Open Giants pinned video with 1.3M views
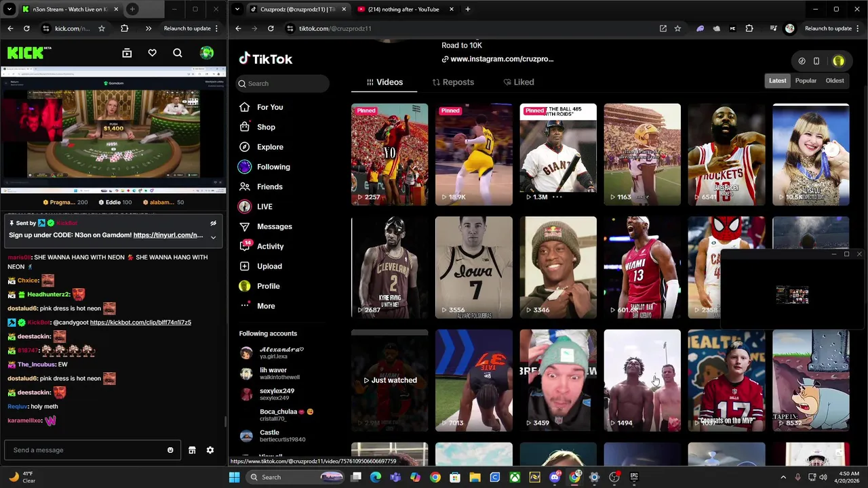 click(558, 155)
